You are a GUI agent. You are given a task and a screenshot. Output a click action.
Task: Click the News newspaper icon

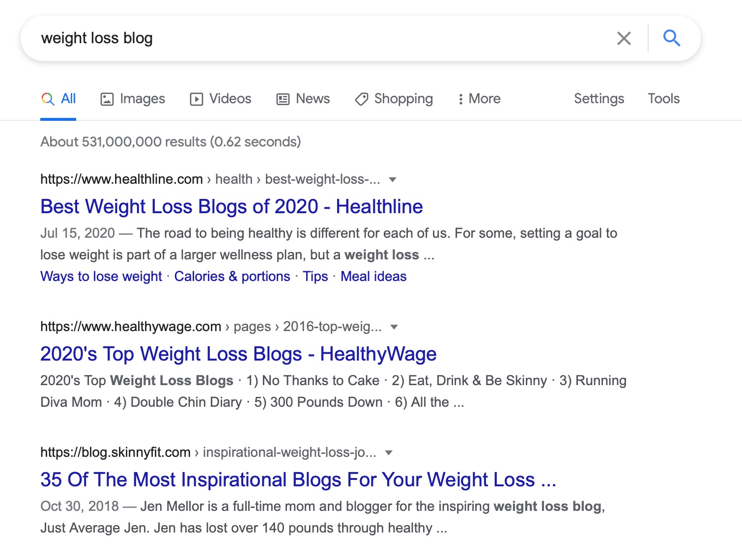[283, 99]
